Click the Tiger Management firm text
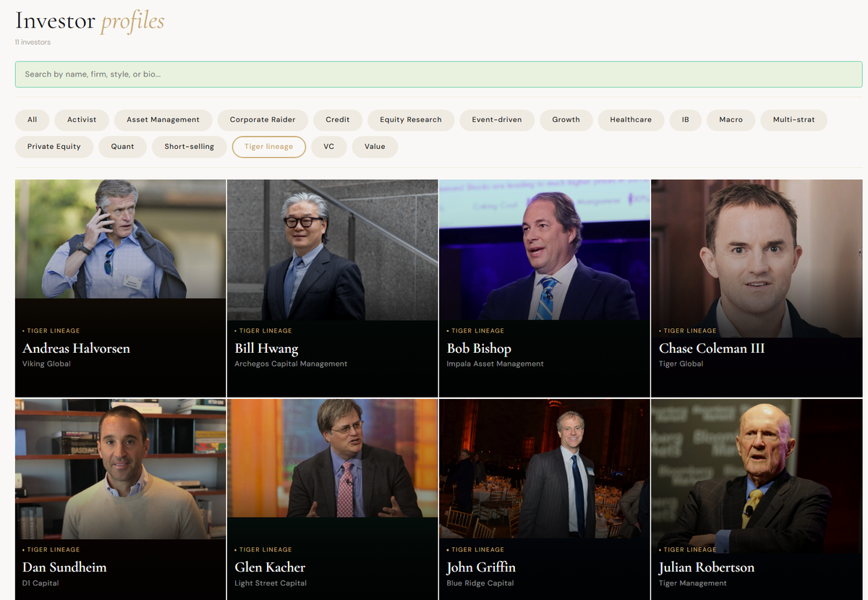Viewport: 868px width, 600px height. [693, 583]
